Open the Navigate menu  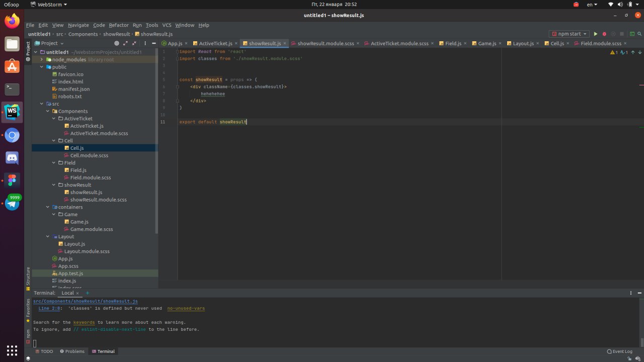(x=78, y=25)
